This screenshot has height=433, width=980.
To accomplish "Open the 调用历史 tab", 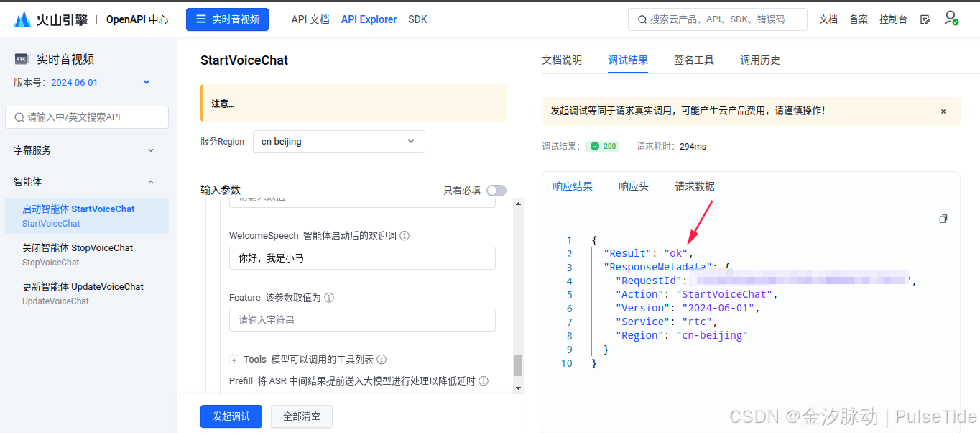I will 760,60.
